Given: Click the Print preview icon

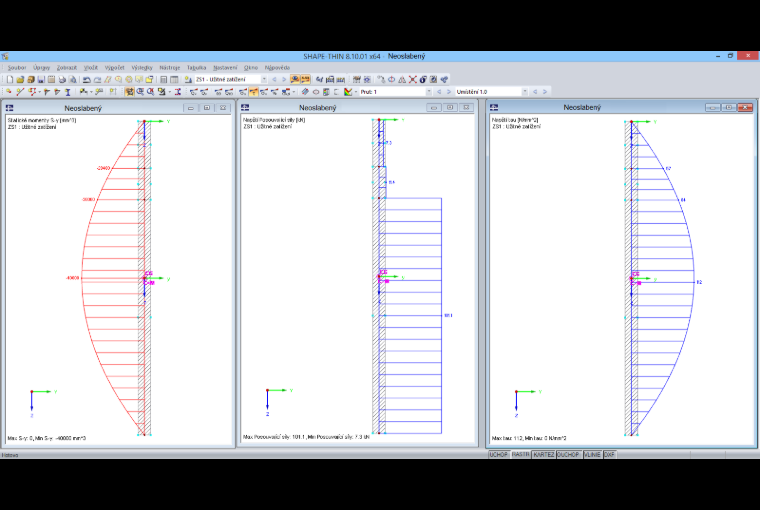Looking at the screenshot, I should (x=73, y=79).
